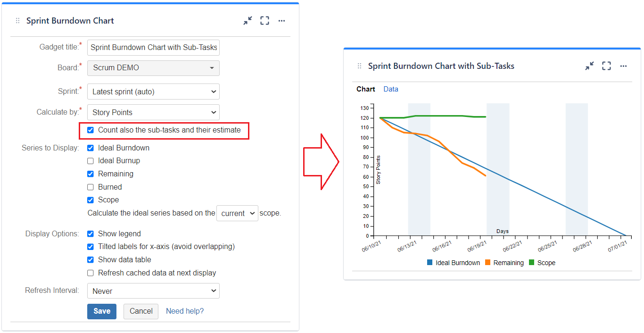Open the Need help? link

(184, 311)
